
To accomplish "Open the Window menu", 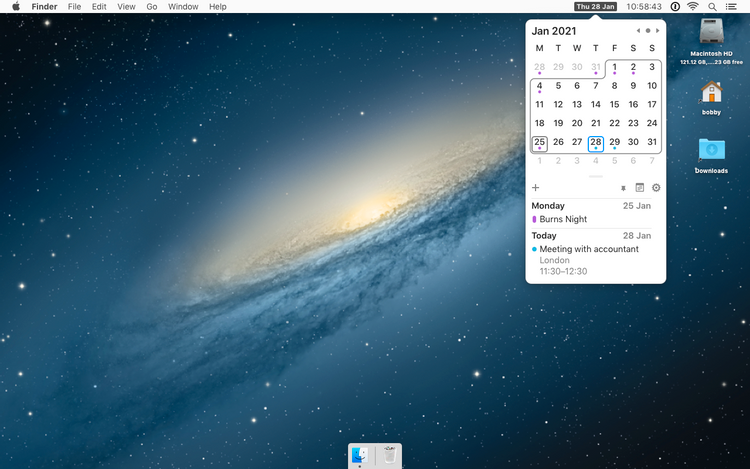I will click(x=183, y=7).
